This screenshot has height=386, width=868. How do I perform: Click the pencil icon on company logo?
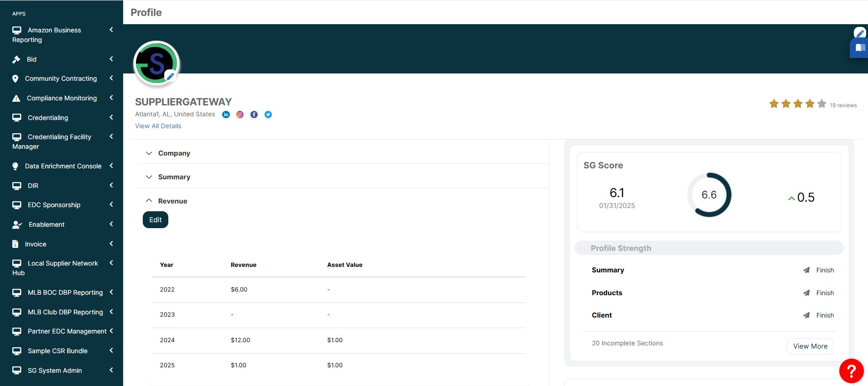tap(170, 76)
